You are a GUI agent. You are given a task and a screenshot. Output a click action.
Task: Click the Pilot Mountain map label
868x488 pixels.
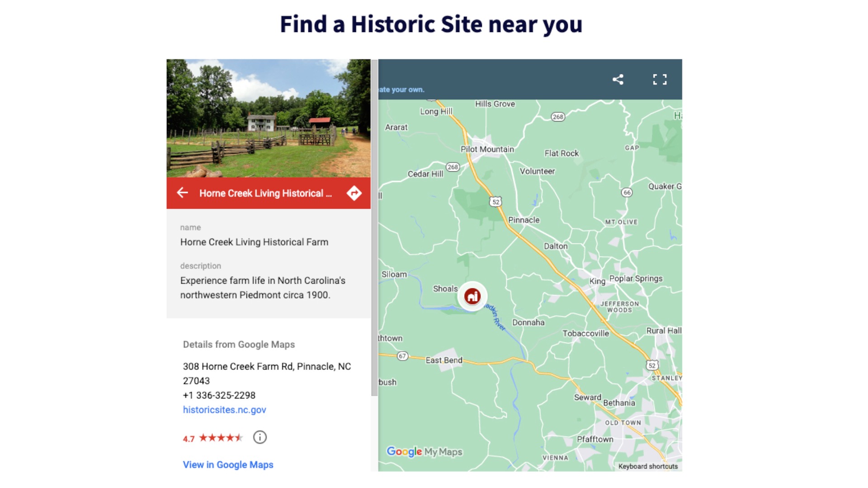487,149
